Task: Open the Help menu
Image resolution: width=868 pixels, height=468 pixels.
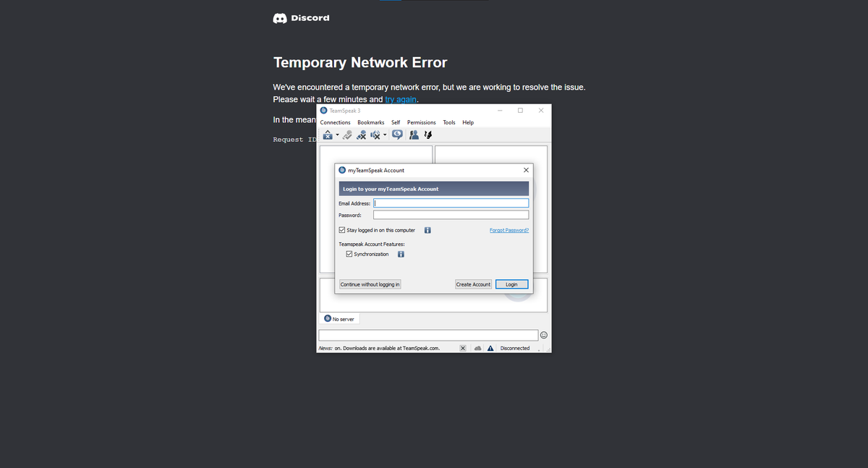Action: pos(468,122)
